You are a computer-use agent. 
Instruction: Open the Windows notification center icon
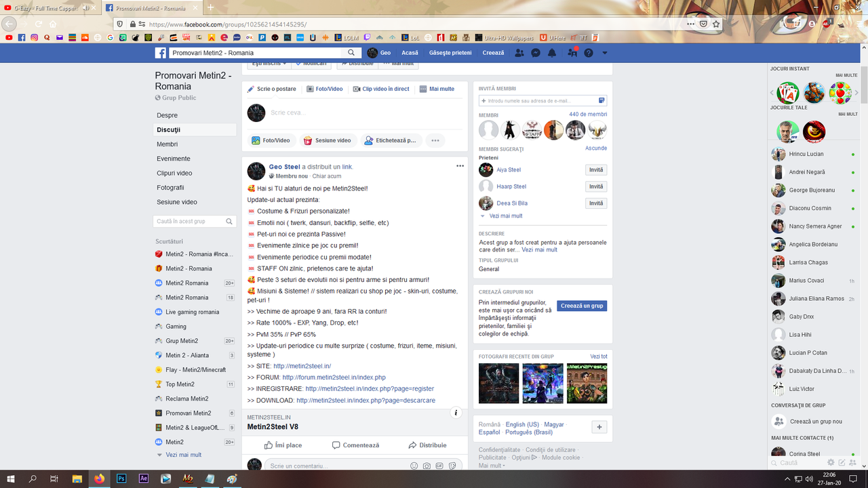coord(853,479)
